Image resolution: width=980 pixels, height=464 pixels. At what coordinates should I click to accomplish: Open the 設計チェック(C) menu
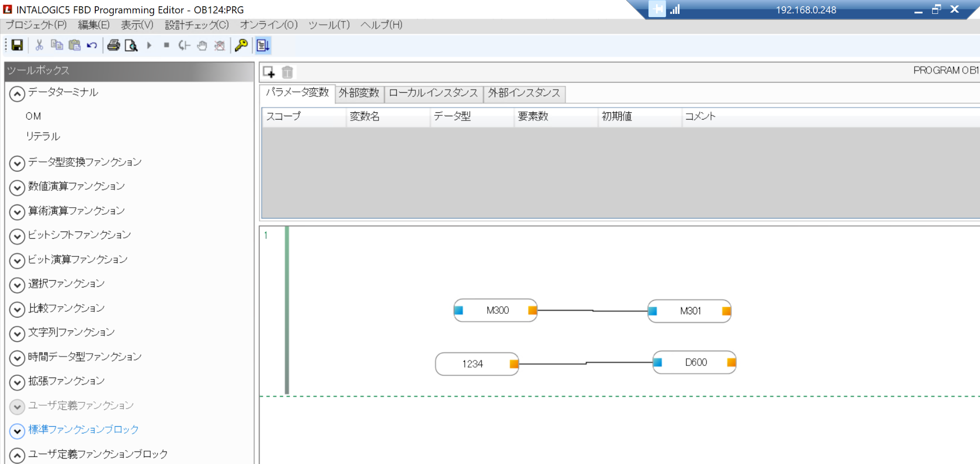(x=197, y=25)
